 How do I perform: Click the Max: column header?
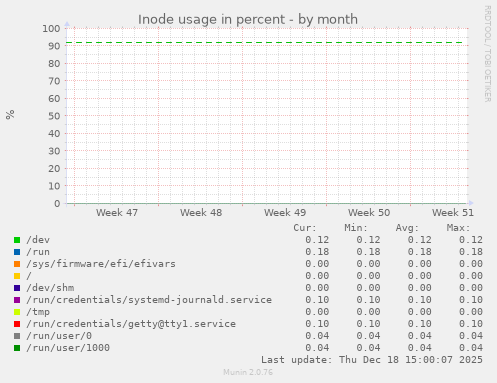pyautogui.click(x=458, y=228)
